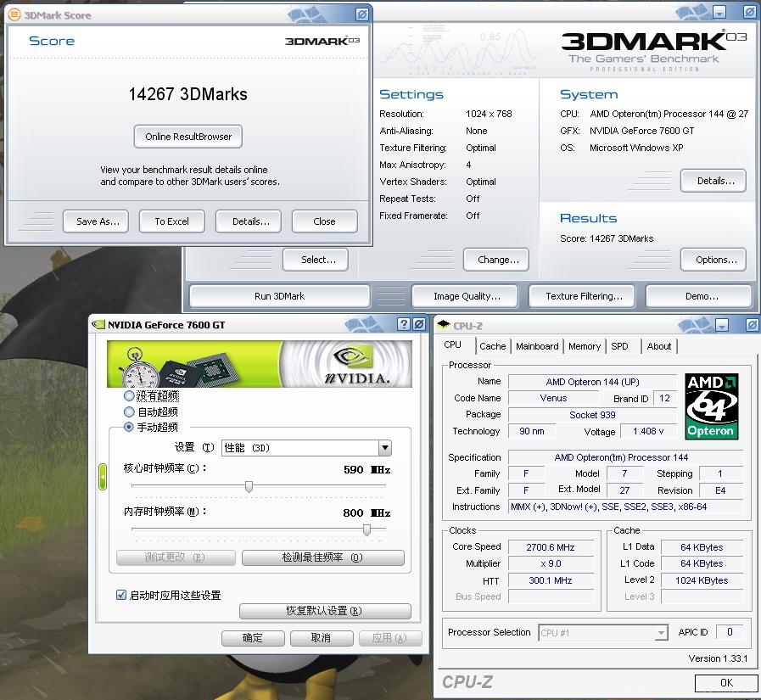Select the first overclock radio option
This screenshot has width=761, height=700.
click(x=129, y=395)
